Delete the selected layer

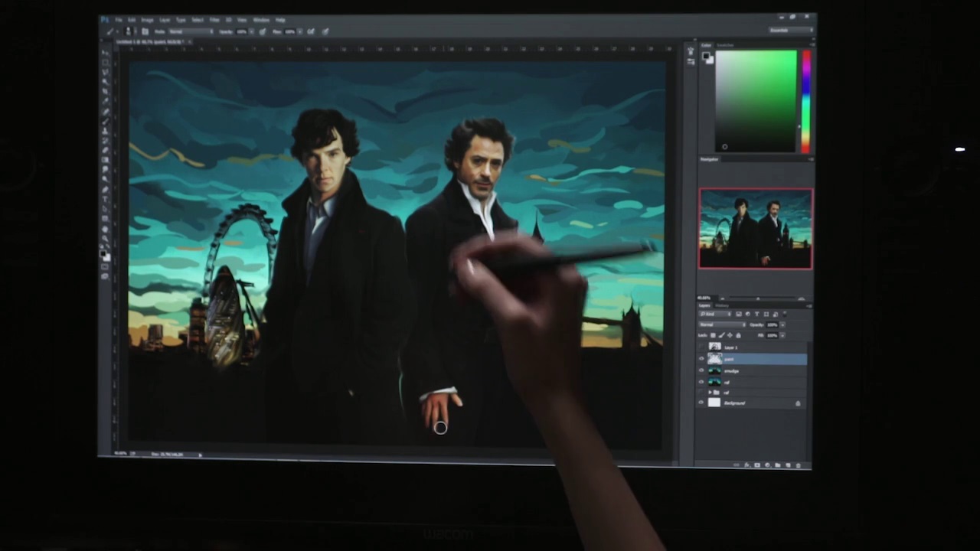(799, 465)
